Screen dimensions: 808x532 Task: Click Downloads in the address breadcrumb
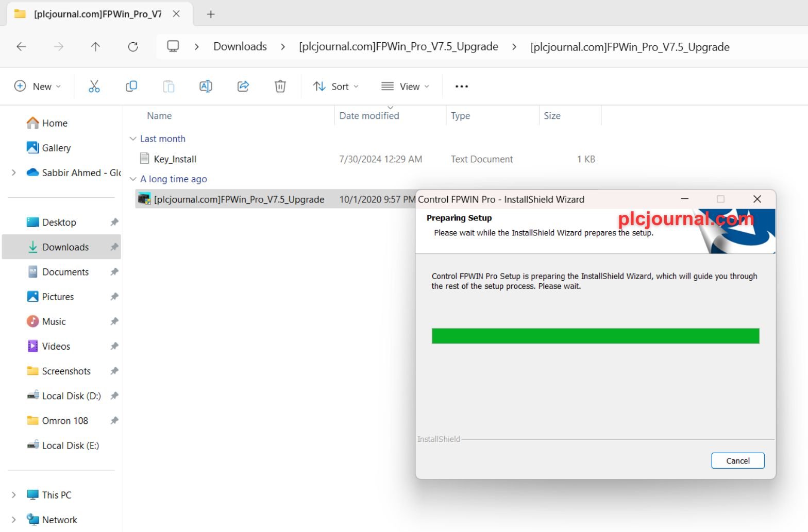click(x=240, y=46)
